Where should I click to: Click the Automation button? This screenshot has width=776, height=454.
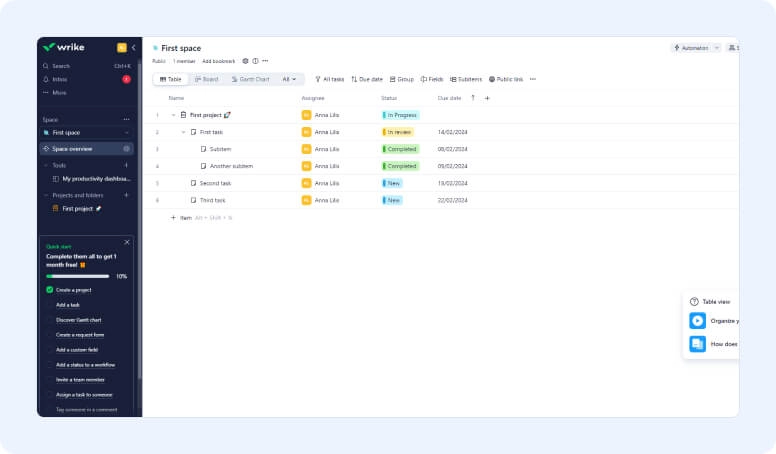pos(692,47)
